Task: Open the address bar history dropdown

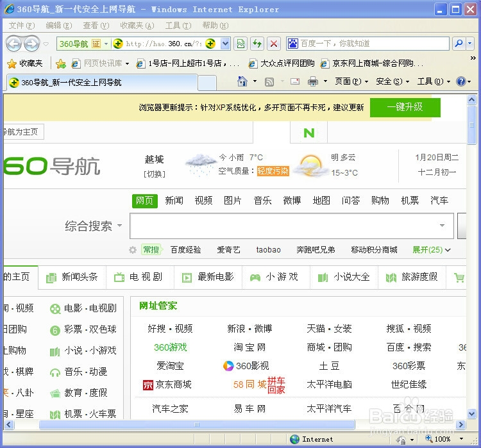Action: [225, 44]
